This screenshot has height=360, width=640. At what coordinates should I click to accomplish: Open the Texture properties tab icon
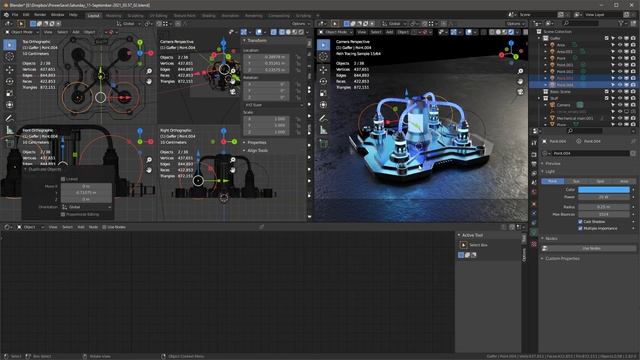(x=534, y=244)
